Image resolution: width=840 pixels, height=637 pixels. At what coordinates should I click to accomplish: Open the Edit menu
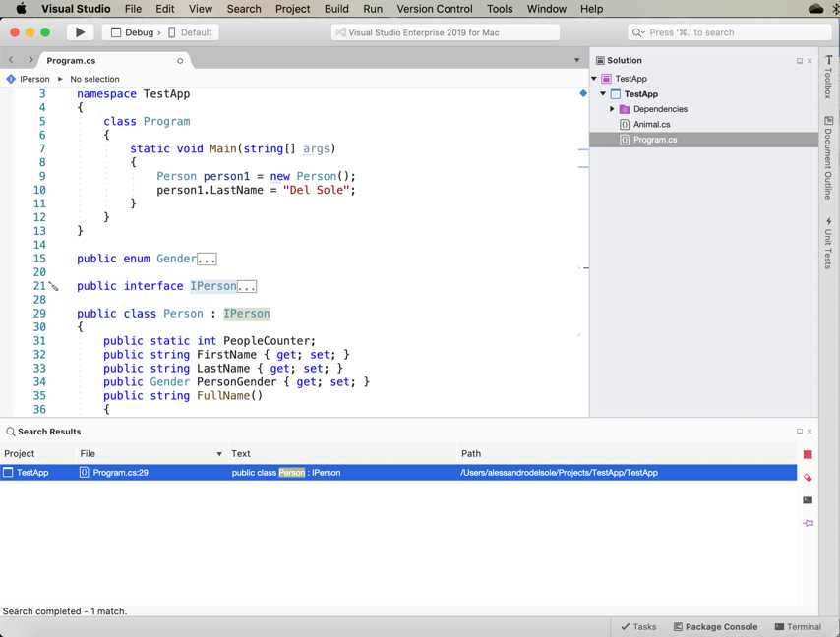pyautogui.click(x=164, y=9)
